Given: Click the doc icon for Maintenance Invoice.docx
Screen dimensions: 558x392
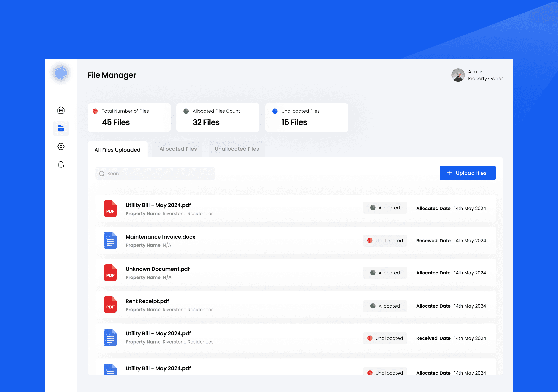Looking at the screenshot, I should [110, 240].
